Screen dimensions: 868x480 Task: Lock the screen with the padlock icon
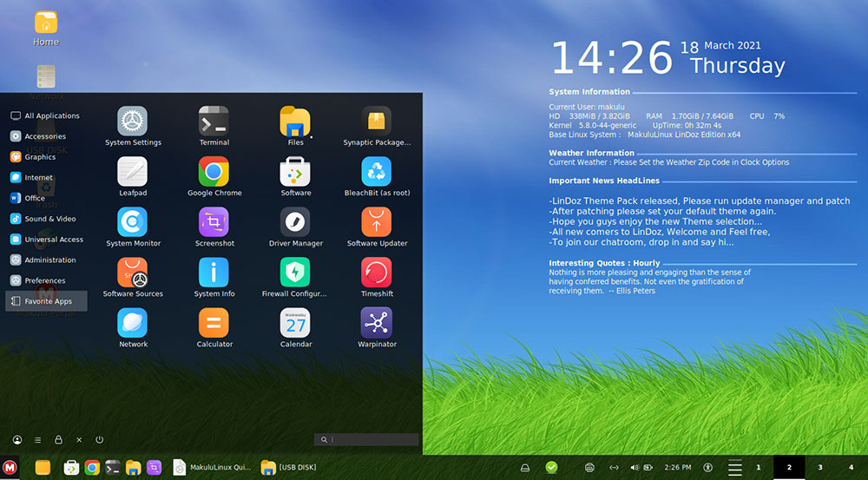(58, 439)
